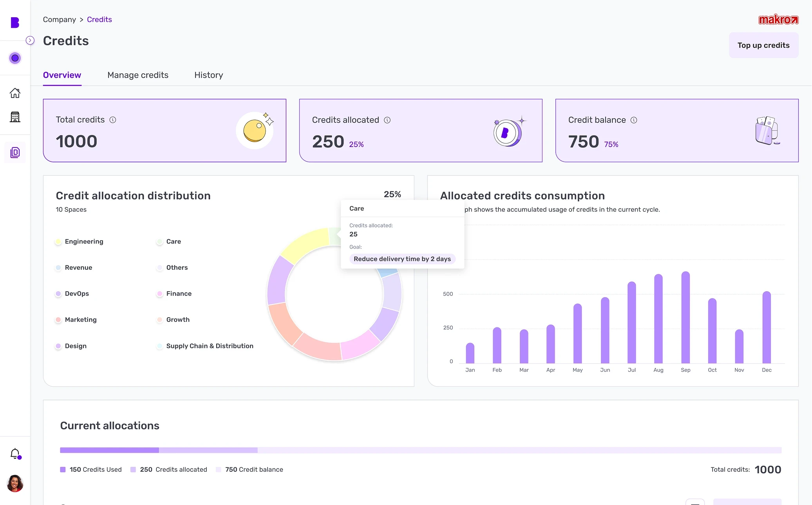Click Supply Chain & Distribution legend entry
The width and height of the screenshot is (812, 505).
coord(205,346)
